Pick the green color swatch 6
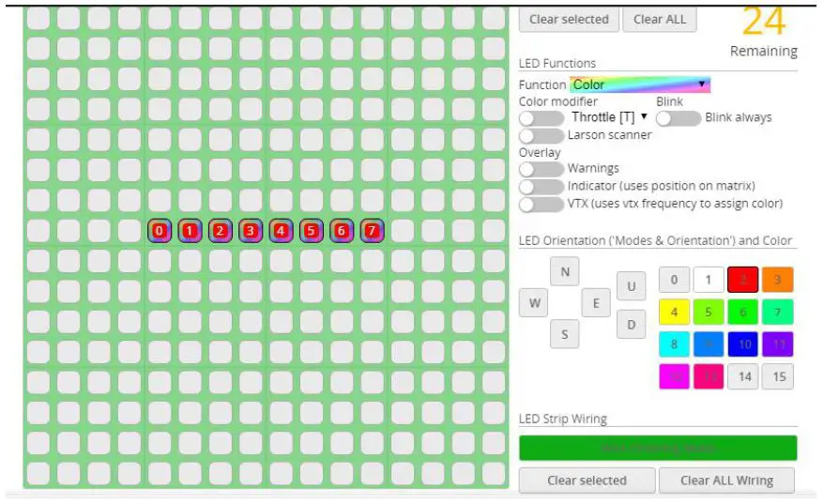The image size is (824, 504). coord(742,313)
